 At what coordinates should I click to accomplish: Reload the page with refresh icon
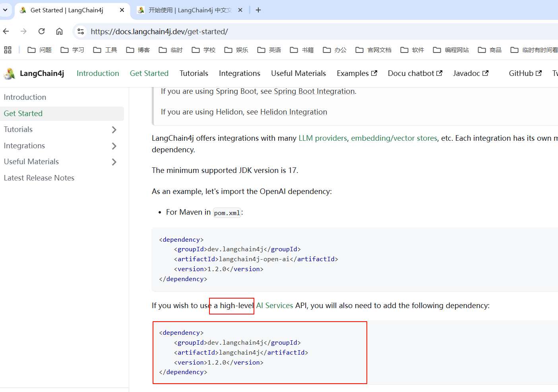(x=41, y=31)
